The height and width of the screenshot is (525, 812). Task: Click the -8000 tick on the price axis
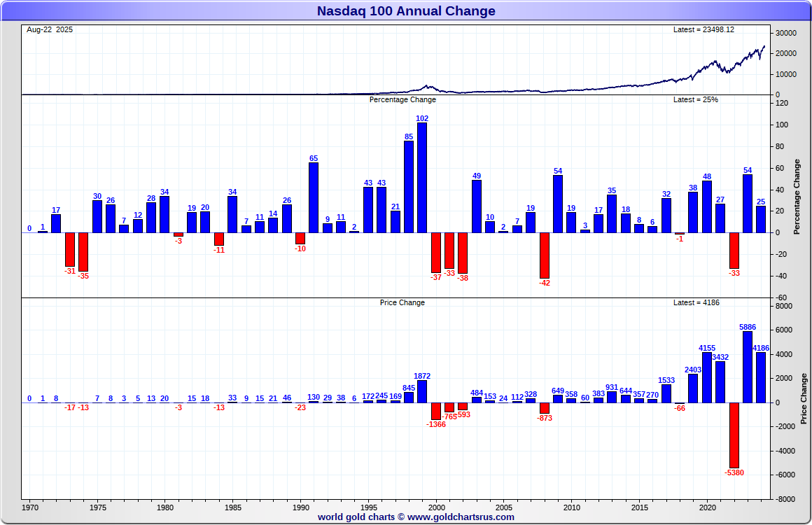click(784, 499)
